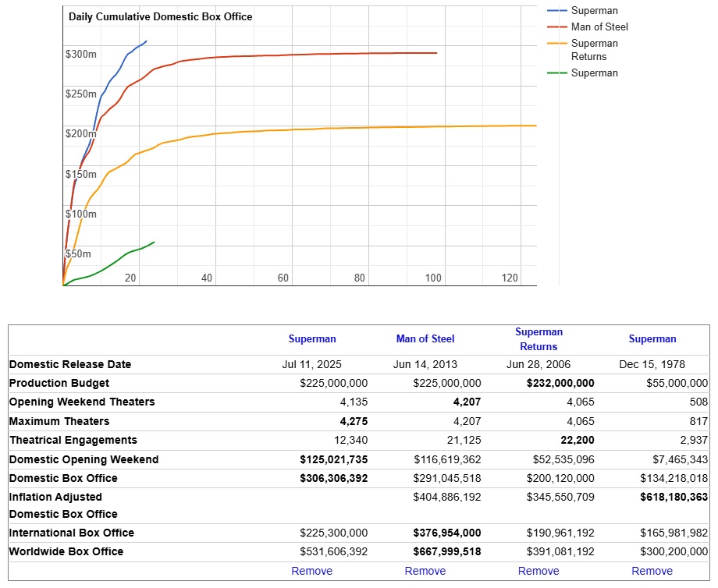This screenshot has height=588, width=718.
Task: Open the Superman 1978 column header link
Action: coord(652,339)
